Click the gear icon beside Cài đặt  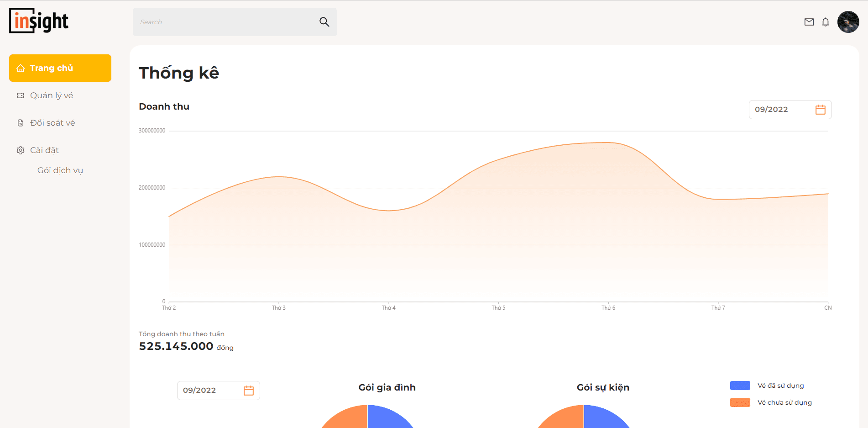coord(21,150)
